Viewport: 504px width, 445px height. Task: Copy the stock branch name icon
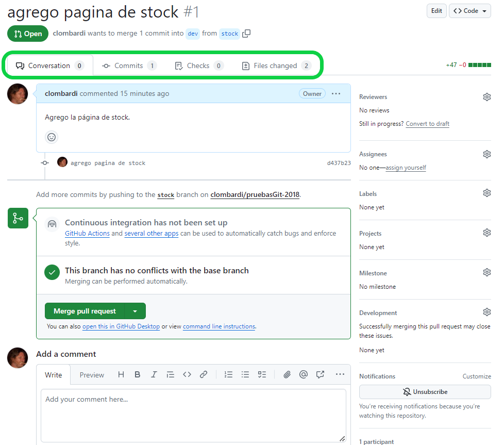coord(246,34)
